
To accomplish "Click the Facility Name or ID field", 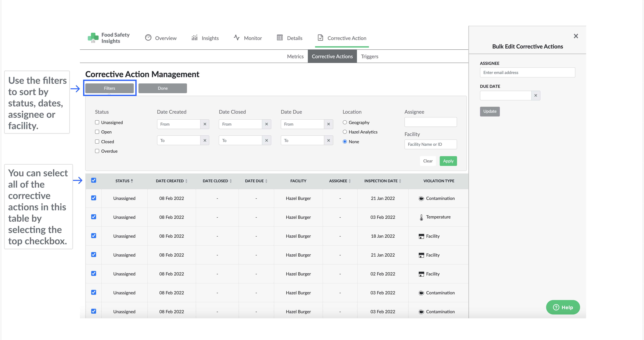I will click(x=430, y=144).
